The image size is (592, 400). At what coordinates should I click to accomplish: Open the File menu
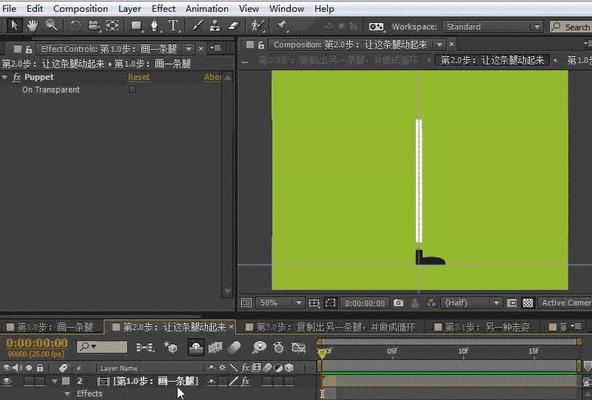click(x=9, y=8)
